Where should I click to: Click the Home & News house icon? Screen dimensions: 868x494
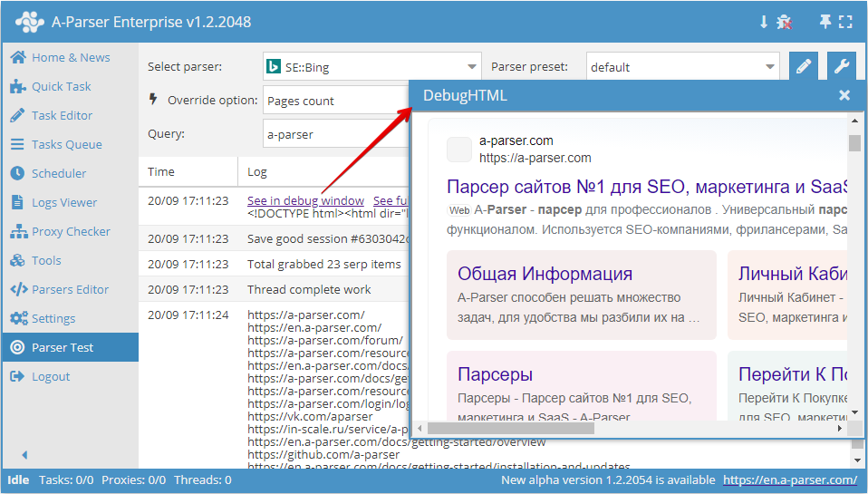[18, 57]
